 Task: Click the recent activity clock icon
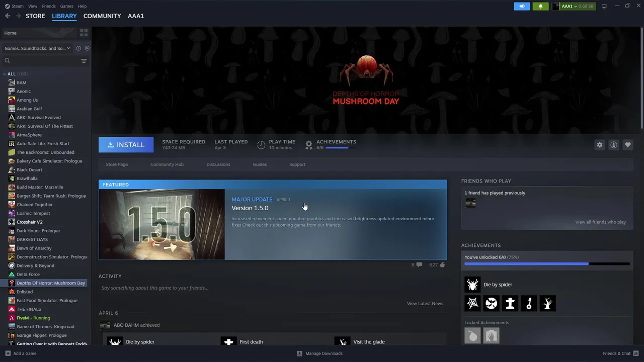[78, 48]
